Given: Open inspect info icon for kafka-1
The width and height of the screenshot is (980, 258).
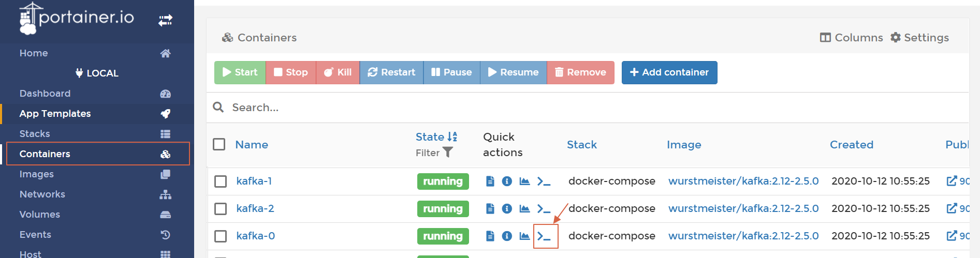Looking at the screenshot, I should [507, 181].
